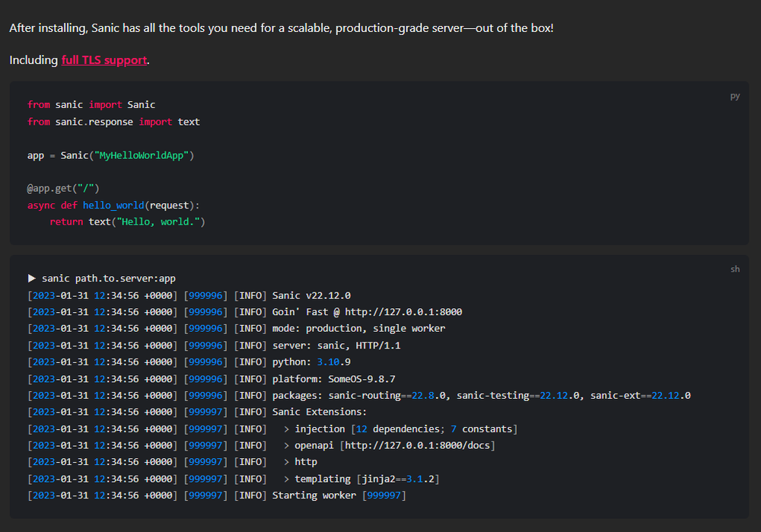Select the line "from sanic.response import text"

pos(113,122)
